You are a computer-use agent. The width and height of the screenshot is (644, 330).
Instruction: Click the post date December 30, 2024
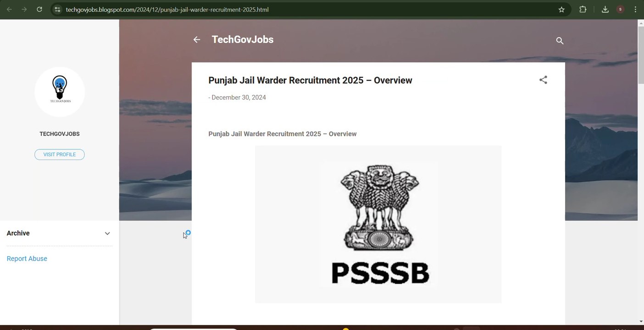[239, 97]
